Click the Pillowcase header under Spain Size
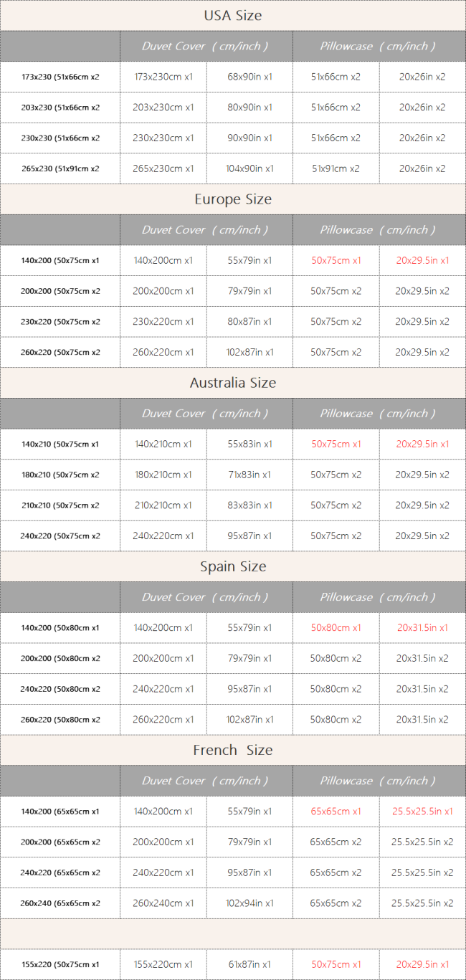Image resolution: width=466 pixels, height=980 pixels. pos(378,597)
